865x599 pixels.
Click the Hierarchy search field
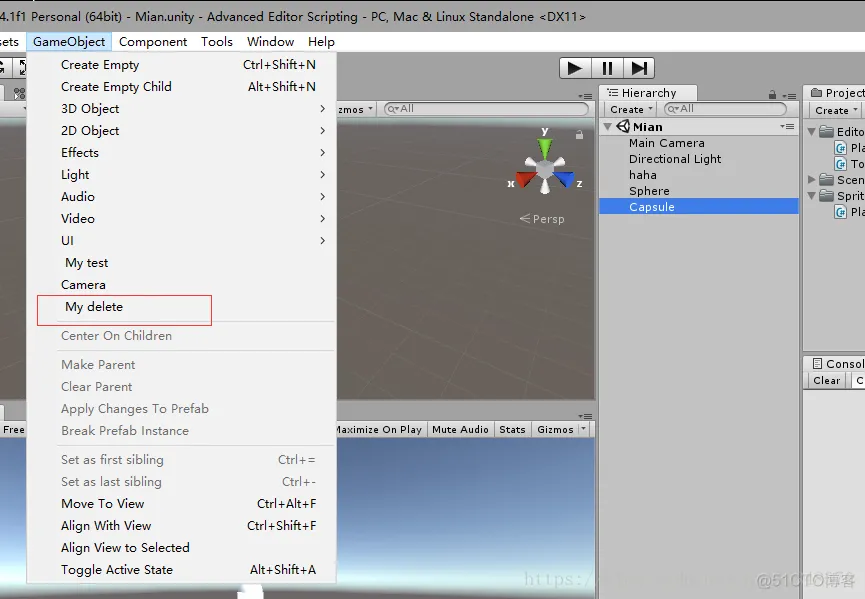coord(725,109)
